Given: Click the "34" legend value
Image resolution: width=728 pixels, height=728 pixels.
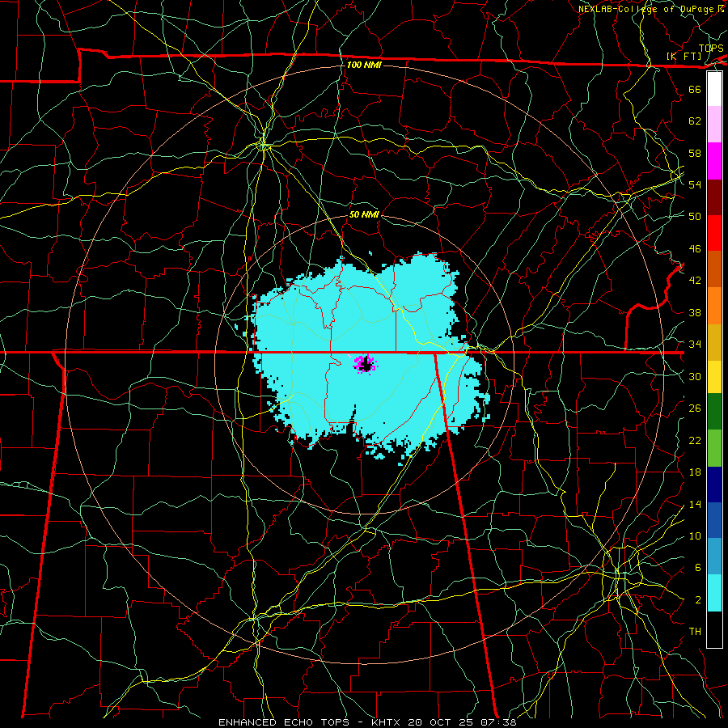Looking at the screenshot, I should [x=695, y=345].
